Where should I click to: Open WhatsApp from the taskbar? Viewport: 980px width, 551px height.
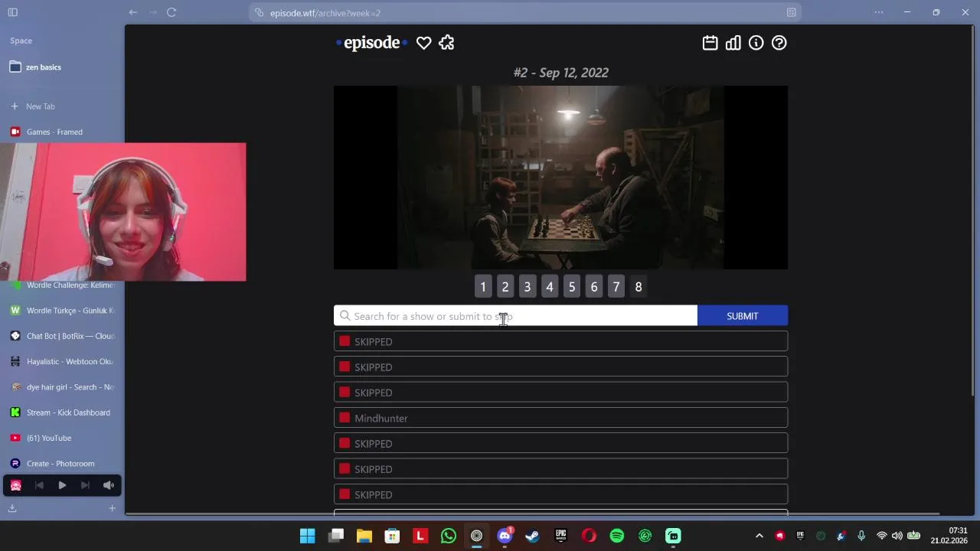point(449,536)
